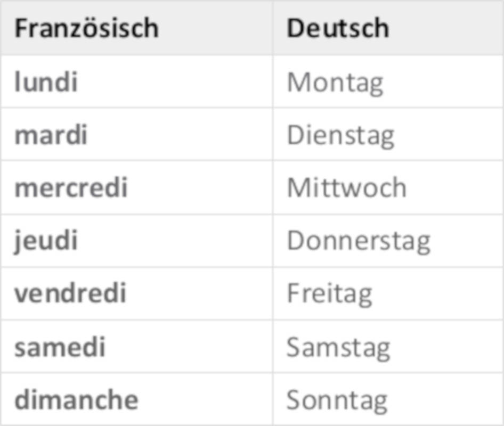Click the Deutsch column header
This screenshot has width=504, height=426.
click(x=338, y=28)
